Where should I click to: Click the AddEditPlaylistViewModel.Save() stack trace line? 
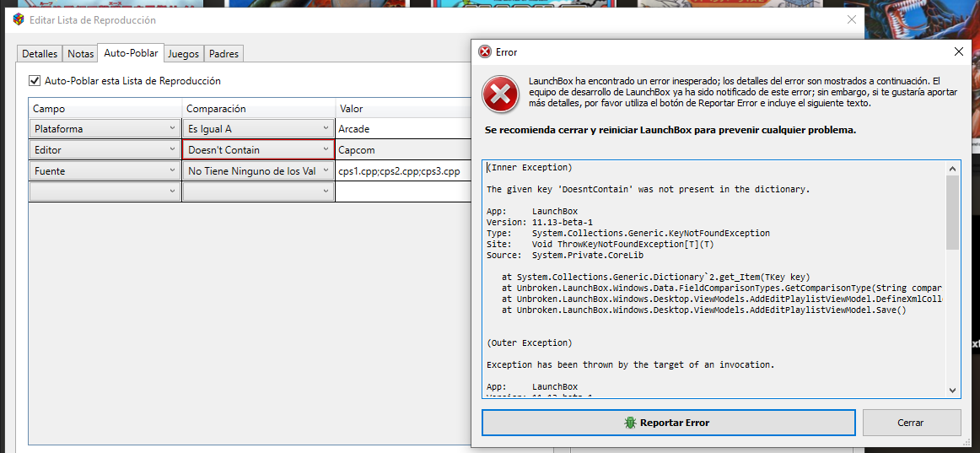pyautogui.click(x=703, y=310)
